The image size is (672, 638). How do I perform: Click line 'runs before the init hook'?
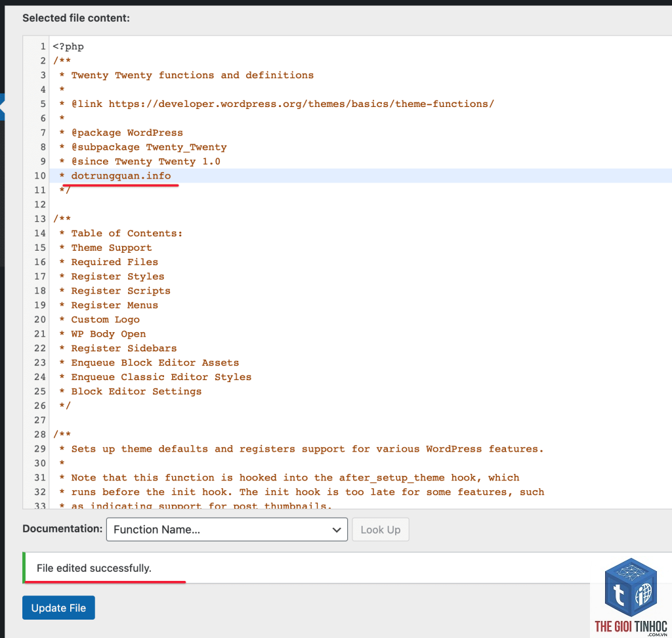point(308,492)
